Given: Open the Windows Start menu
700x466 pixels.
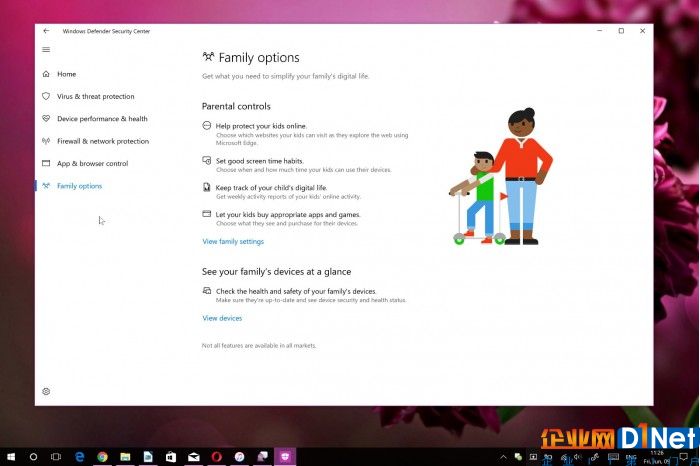Looking at the screenshot, I should point(11,457).
